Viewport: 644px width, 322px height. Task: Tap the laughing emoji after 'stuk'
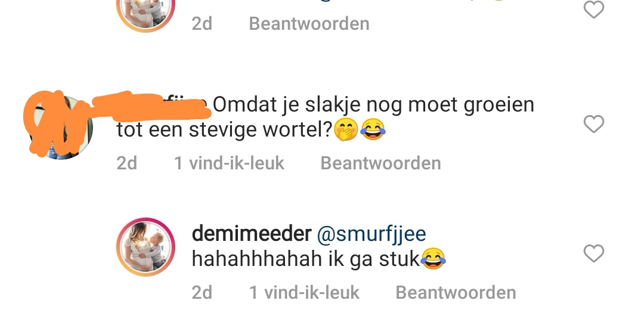[x=434, y=259]
